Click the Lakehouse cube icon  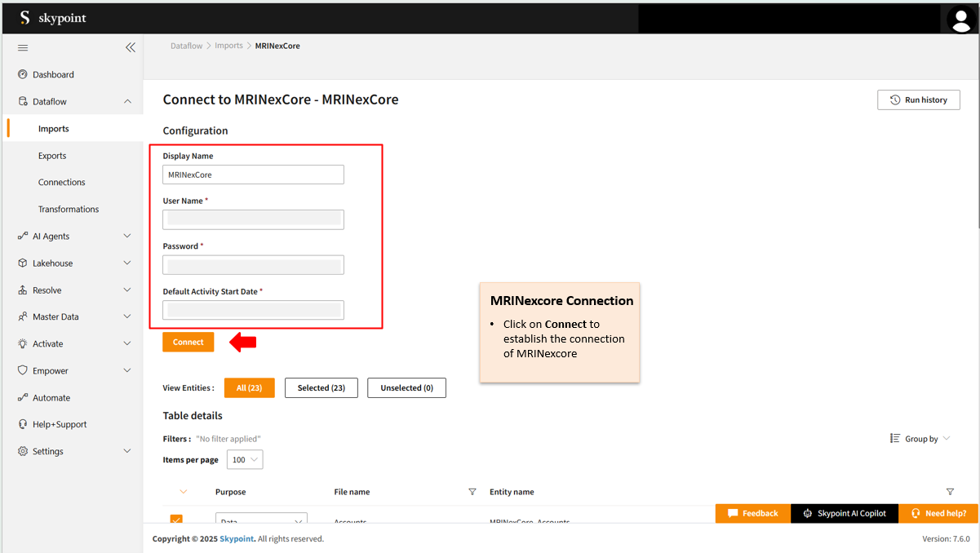click(22, 263)
